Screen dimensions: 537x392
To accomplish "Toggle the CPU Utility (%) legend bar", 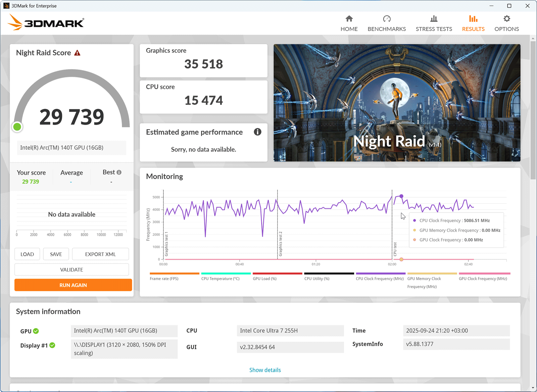I will tap(329, 274).
